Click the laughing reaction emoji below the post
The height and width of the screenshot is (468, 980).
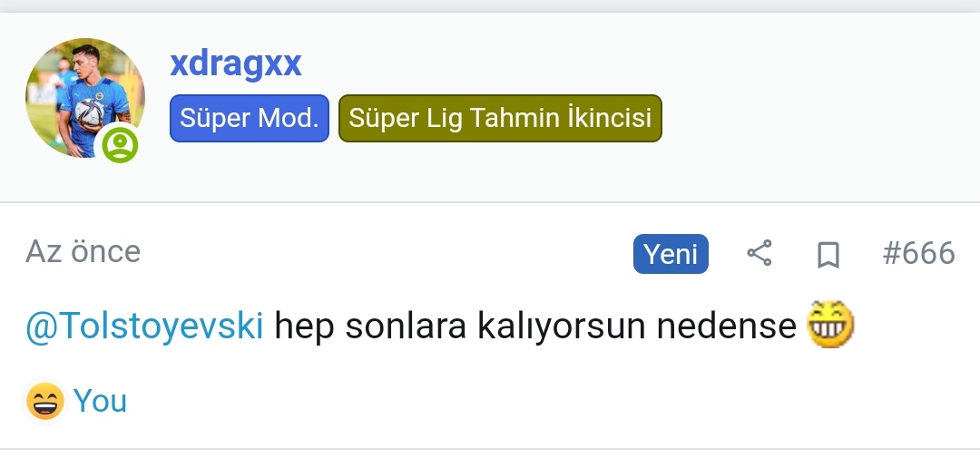(x=45, y=401)
